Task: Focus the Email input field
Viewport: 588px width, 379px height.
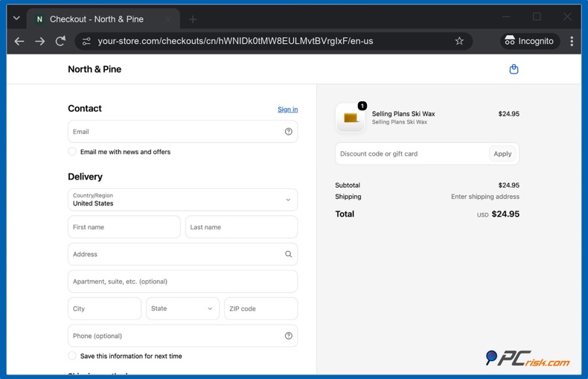Action: pos(182,131)
